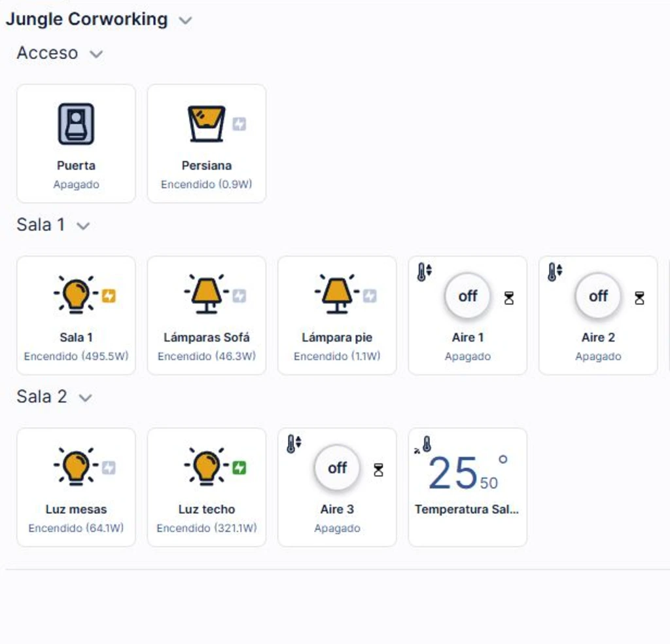This screenshot has height=644, width=670.
Task: Click the Puerta door switch icon
Action: 76,124
